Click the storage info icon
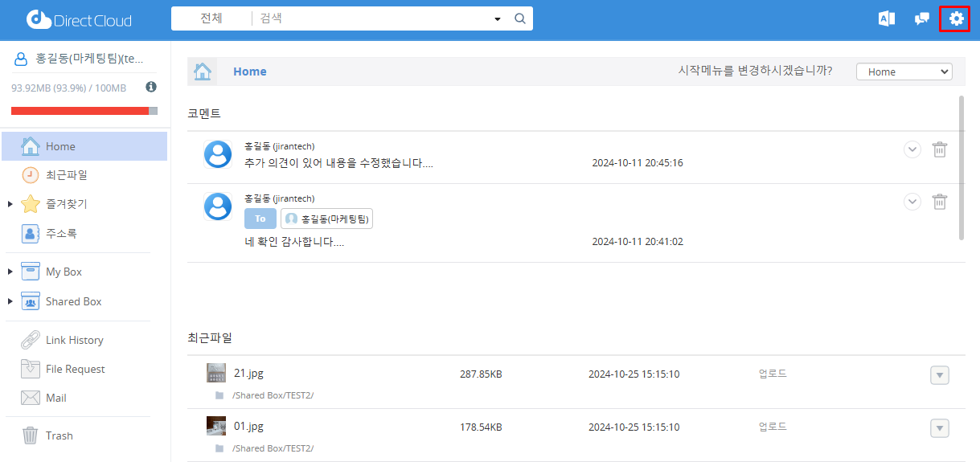 coord(151,87)
